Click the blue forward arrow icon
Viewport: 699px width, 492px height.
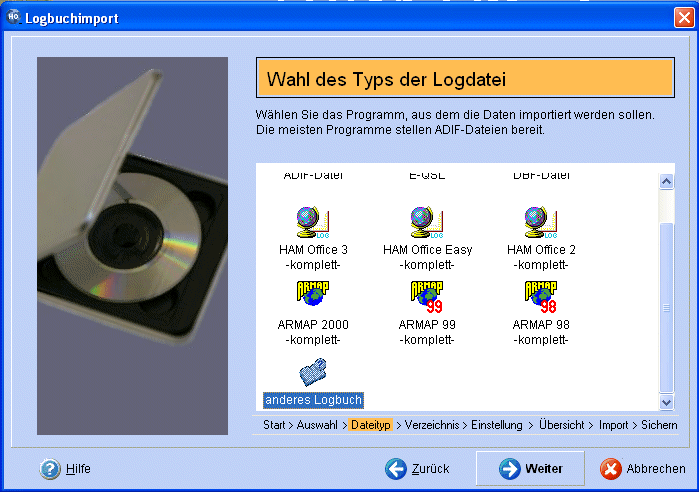point(510,469)
